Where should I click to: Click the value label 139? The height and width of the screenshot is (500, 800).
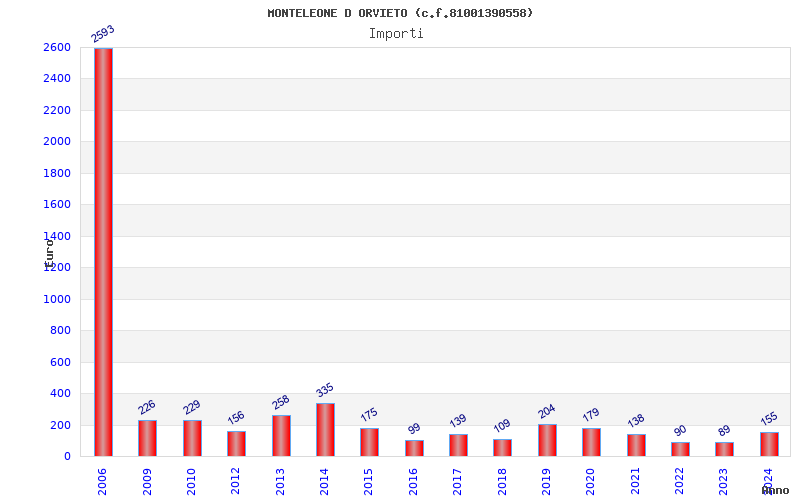pyautogui.click(x=458, y=420)
